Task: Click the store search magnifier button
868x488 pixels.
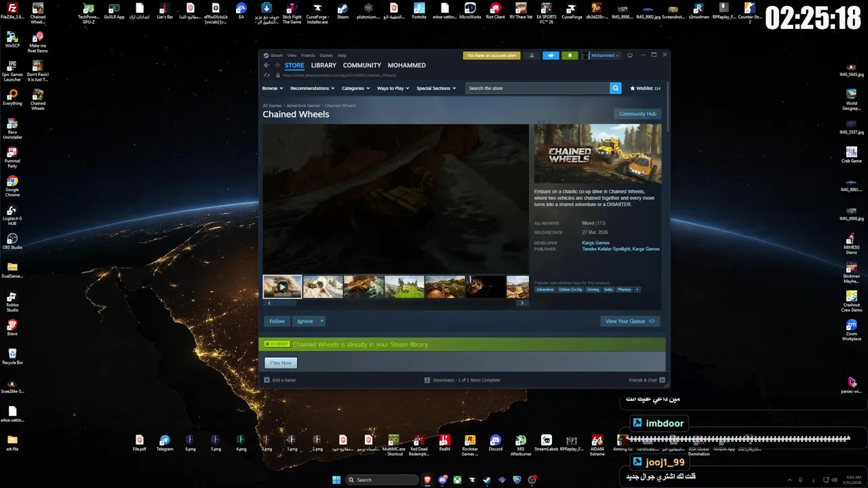Action: [615, 88]
